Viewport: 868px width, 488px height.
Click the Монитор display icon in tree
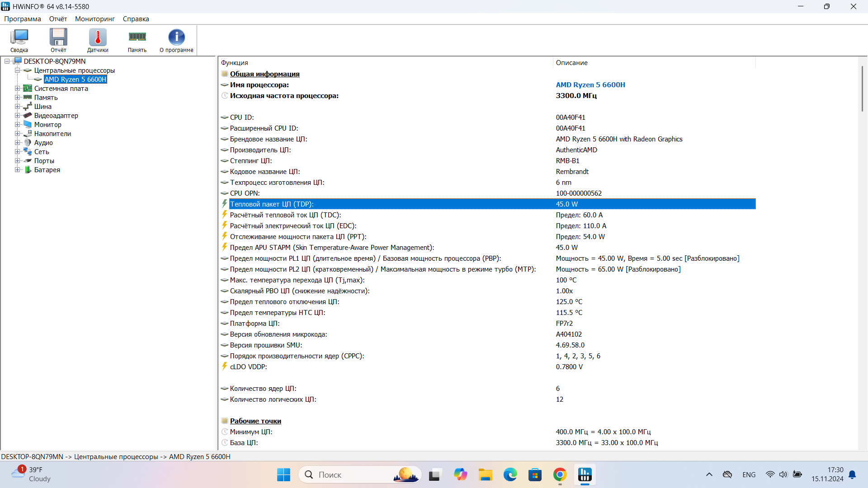pos(28,125)
